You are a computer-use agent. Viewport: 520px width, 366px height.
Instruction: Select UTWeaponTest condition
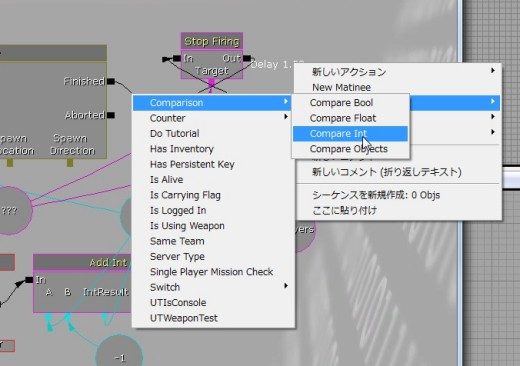click(x=213, y=318)
